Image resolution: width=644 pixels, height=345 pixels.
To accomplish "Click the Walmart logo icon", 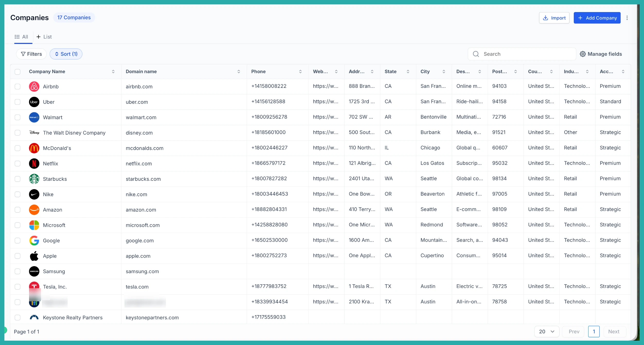I will click(x=34, y=117).
